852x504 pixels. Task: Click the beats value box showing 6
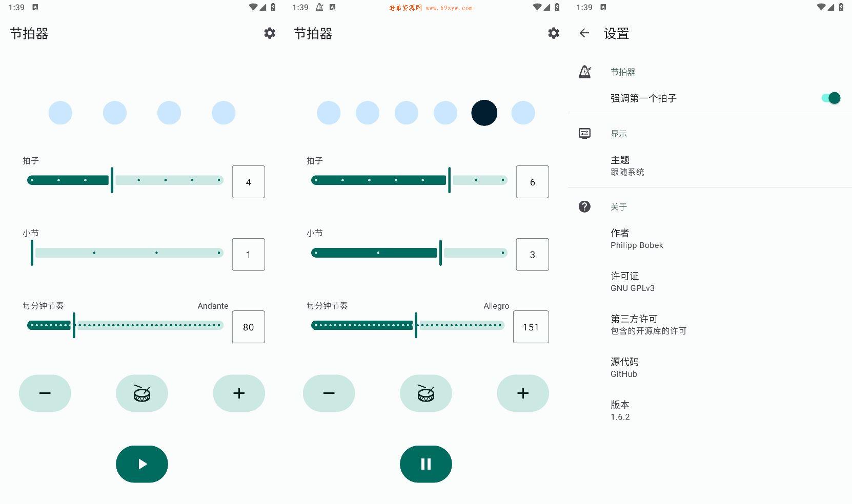(532, 182)
